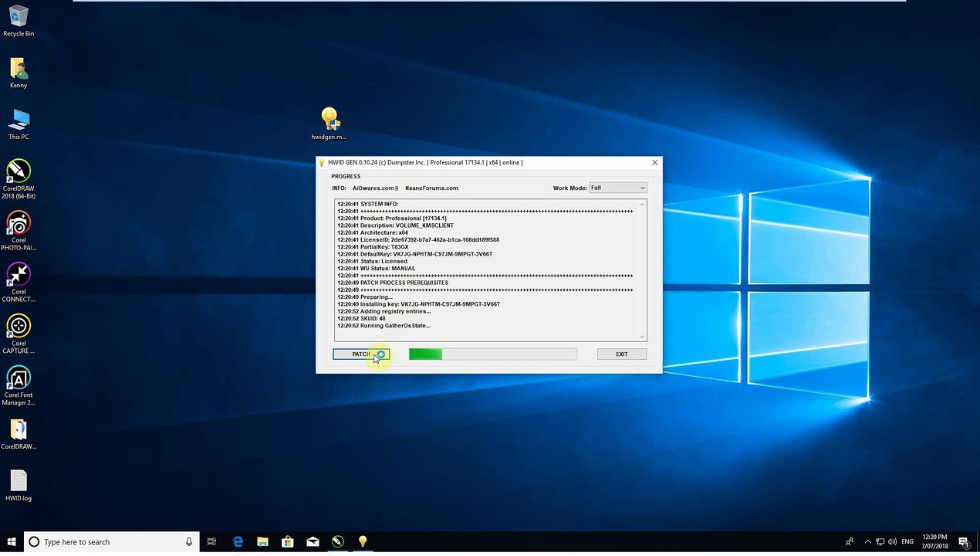Select the CorelDRAW archive file on the desktop
This screenshot has width=980, height=556.
[x=19, y=434]
